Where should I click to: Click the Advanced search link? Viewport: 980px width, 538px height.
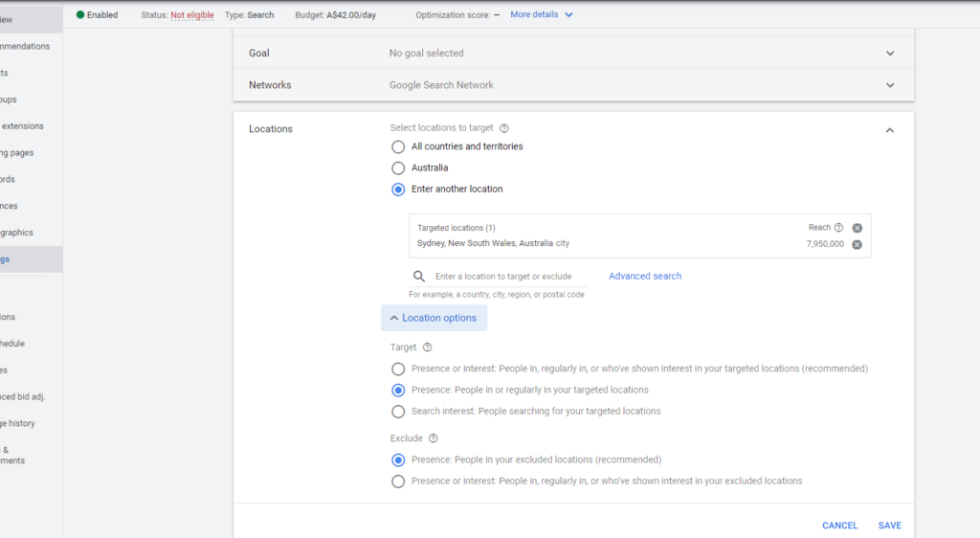pyautogui.click(x=645, y=277)
